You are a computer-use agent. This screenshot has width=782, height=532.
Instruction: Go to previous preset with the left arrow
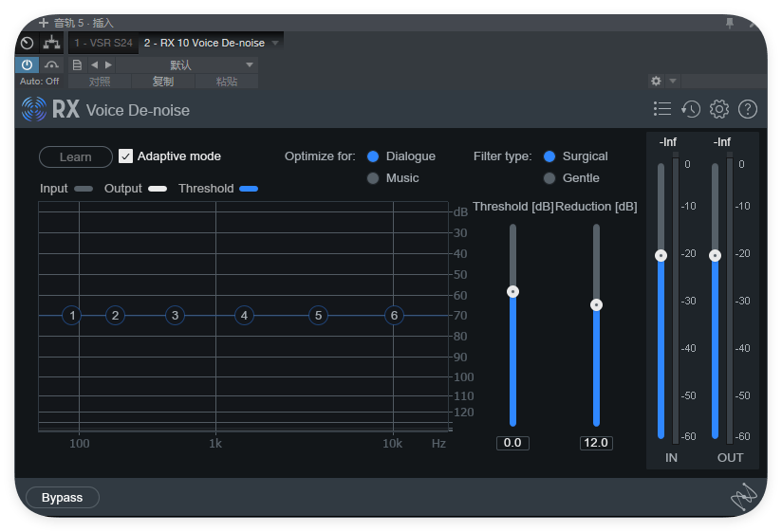point(94,64)
